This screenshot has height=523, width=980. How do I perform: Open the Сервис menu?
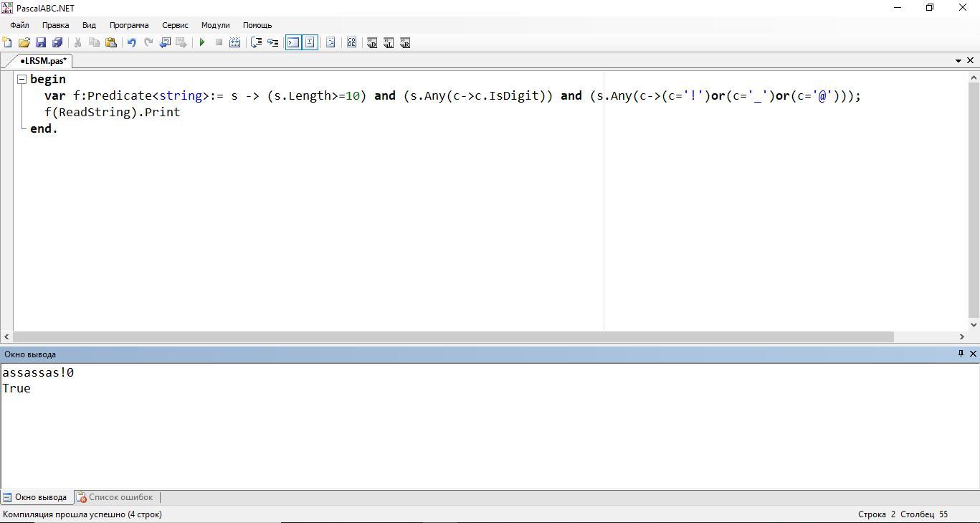pos(175,25)
